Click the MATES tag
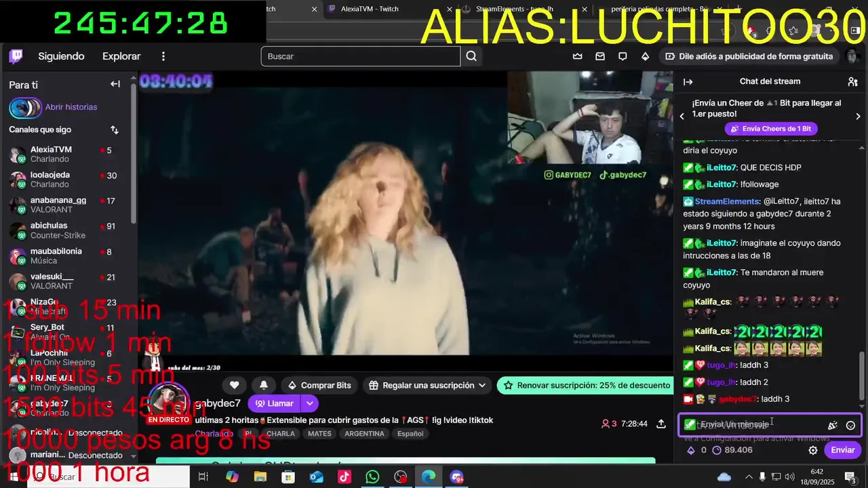Image resolution: width=868 pixels, height=488 pixels. [319, 434]
